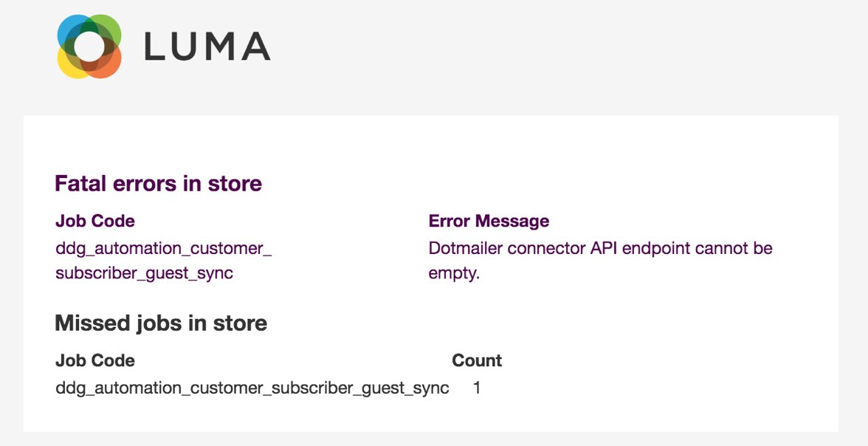Click the Error Message column header
This screenshot has width=868, height=446.
[x=489, y=221]
